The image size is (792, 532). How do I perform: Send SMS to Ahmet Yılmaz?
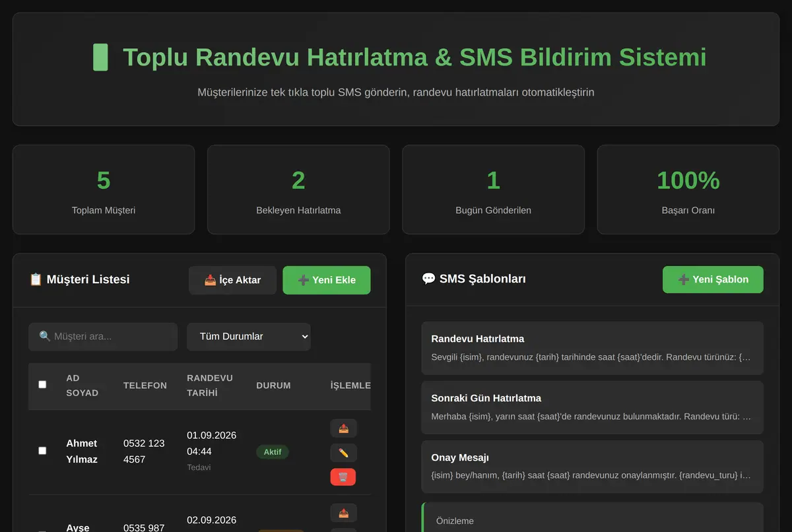(343, 428)
